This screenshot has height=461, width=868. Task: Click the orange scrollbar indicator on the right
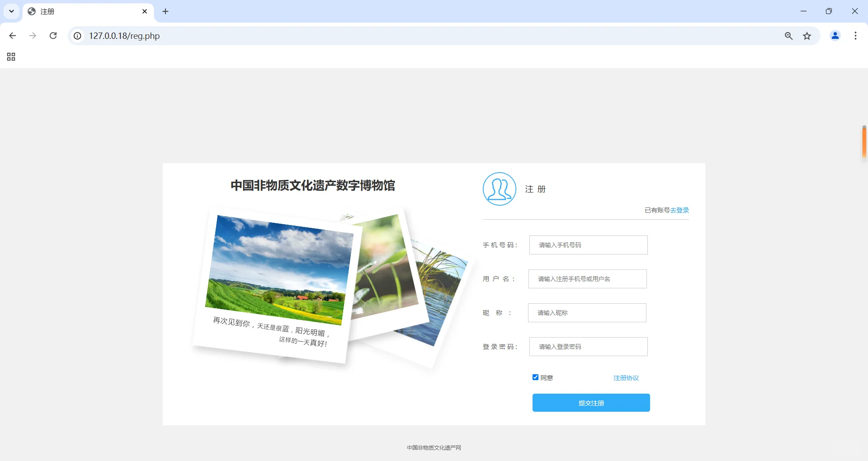click(x=864, y=141)
